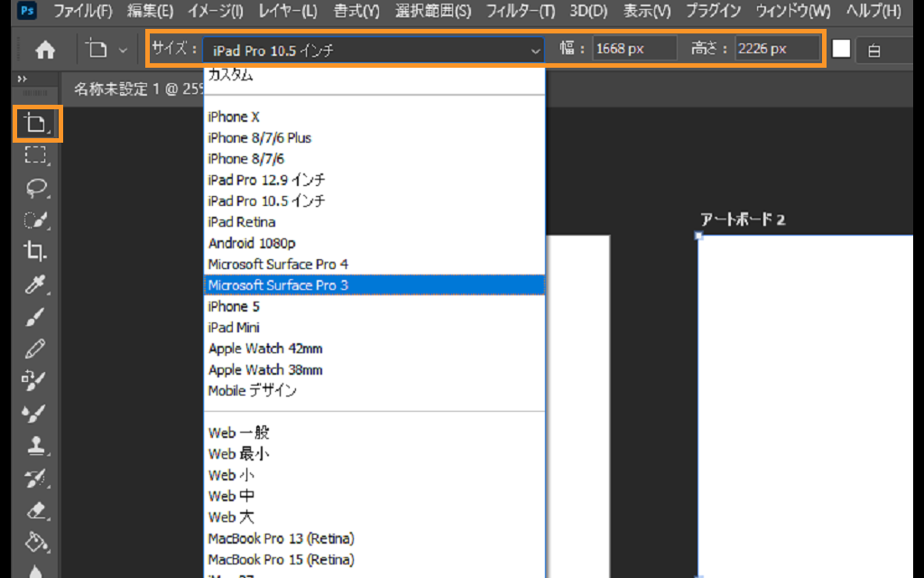924x578 pixels.
Task: Open the レイヤー(L) menu
Action: 288,11
